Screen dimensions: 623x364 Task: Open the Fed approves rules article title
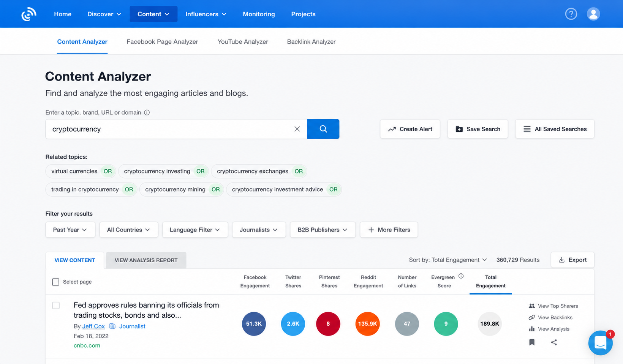(146, 310)
